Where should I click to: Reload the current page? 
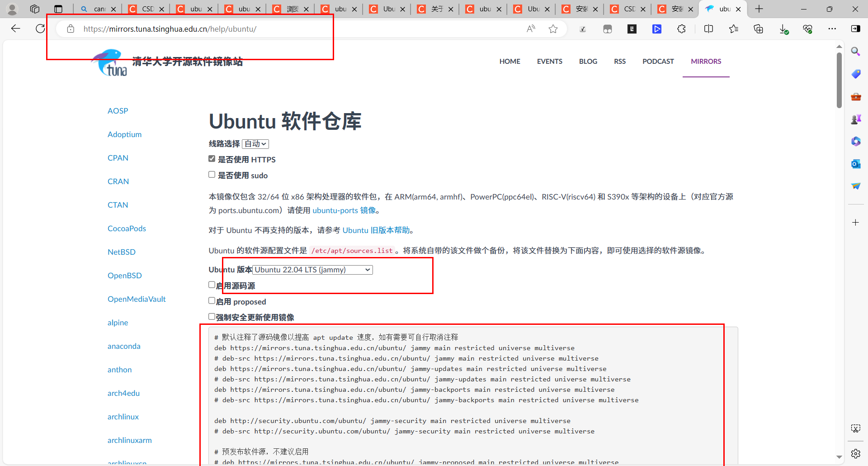(x=40, y=29)
